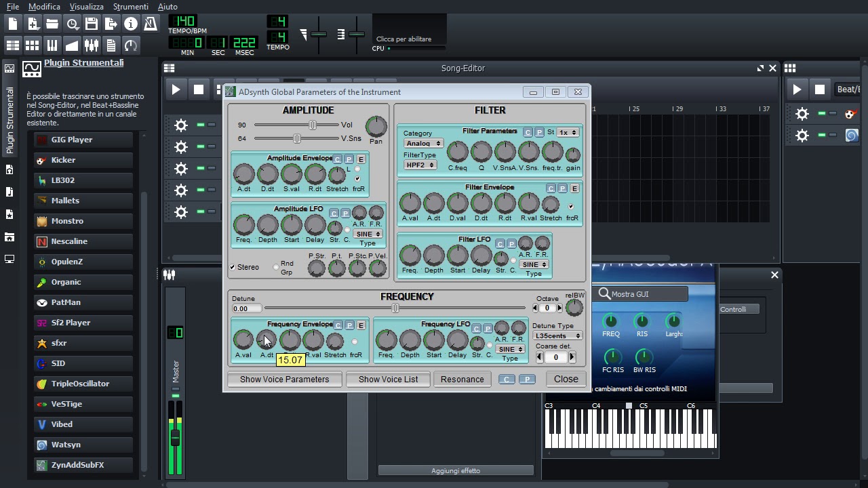This screenshot has height=488, width=868.
Task: Open an existing project folder icon
Action: pyautogui.click(x=52, y=24)
